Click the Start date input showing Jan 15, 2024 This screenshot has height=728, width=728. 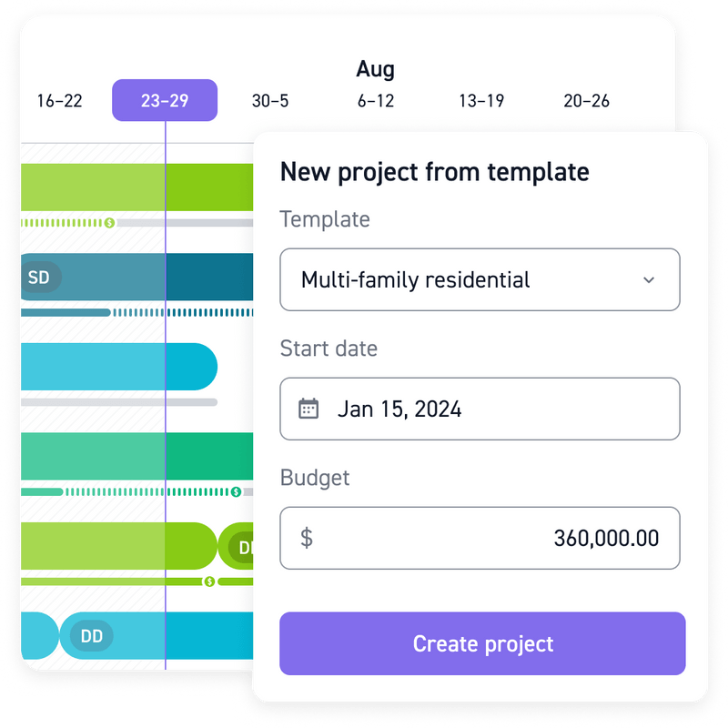click(x=480, y=409)
